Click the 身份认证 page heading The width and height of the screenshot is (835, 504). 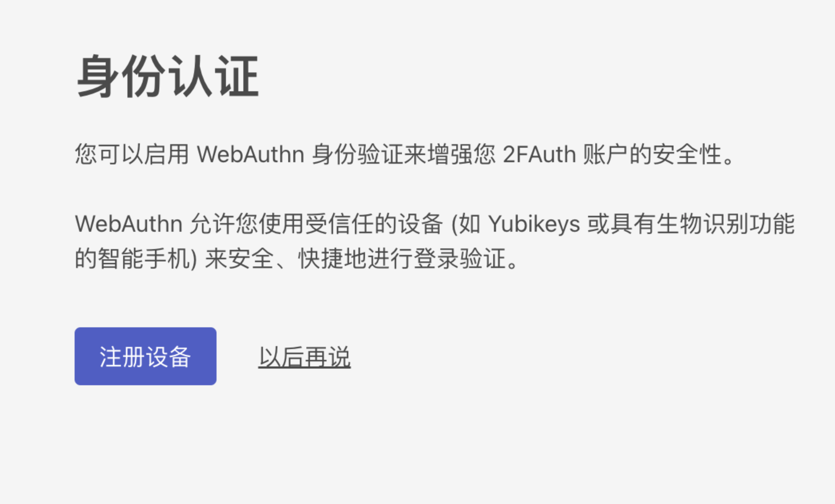coord(167,76)
